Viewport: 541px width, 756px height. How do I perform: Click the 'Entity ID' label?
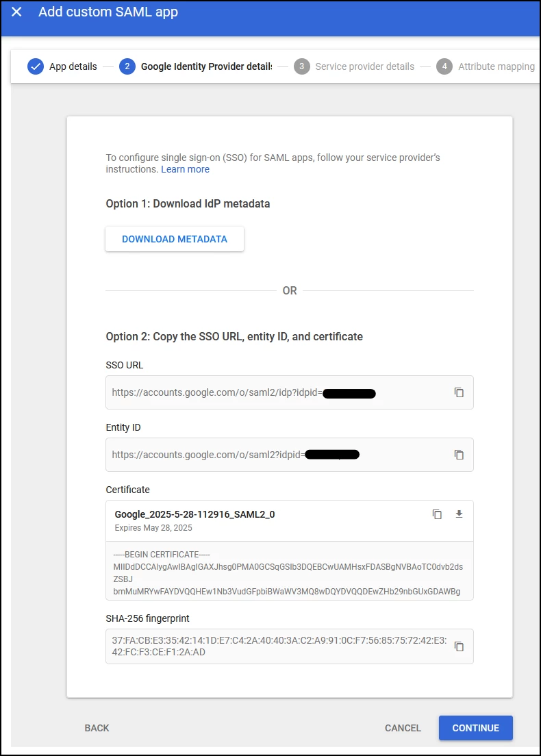click(123, 428)
